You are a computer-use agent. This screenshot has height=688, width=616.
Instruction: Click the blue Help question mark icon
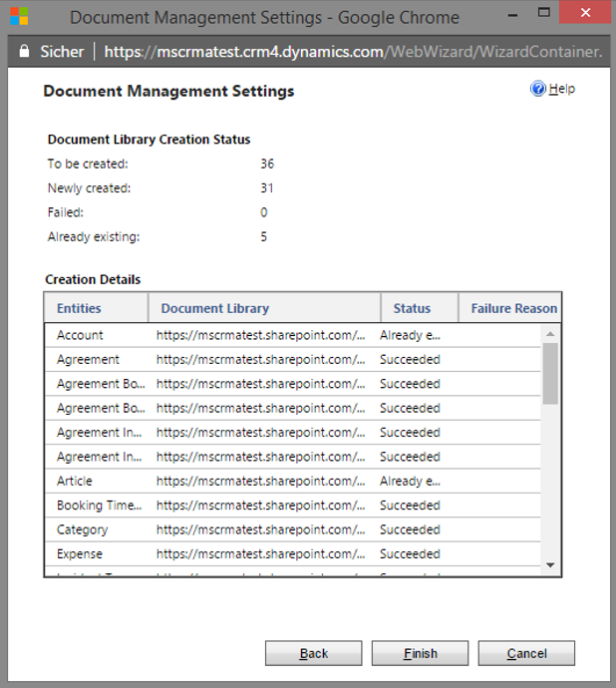click(x=538, y=89)
